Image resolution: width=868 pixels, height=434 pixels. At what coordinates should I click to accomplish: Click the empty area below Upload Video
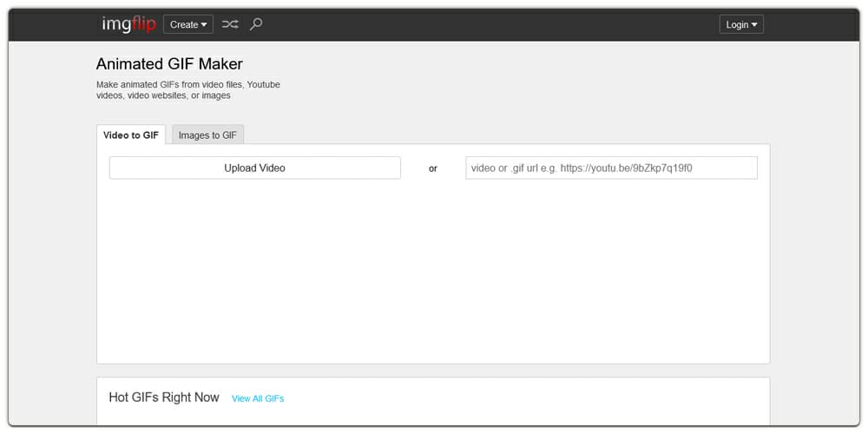coord(347,269)
